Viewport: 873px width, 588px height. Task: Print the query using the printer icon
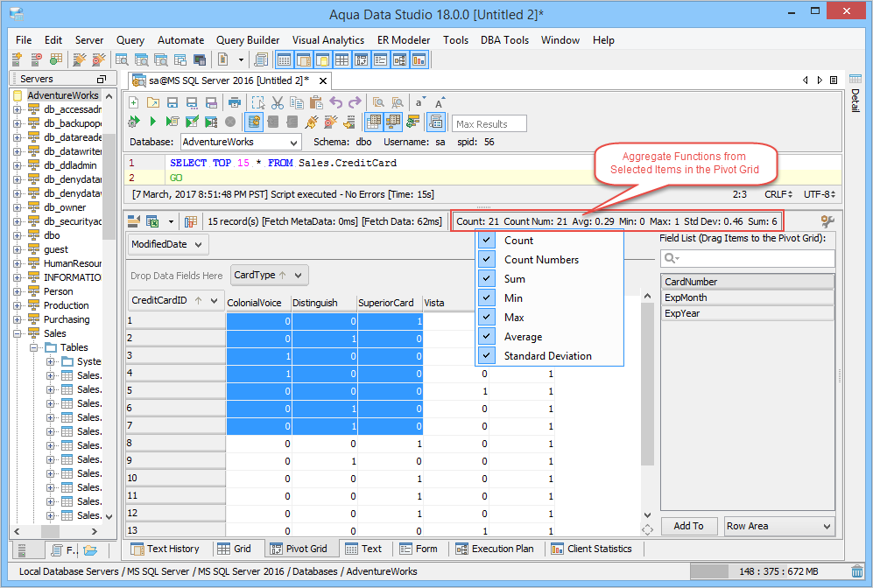click(235, 103)
